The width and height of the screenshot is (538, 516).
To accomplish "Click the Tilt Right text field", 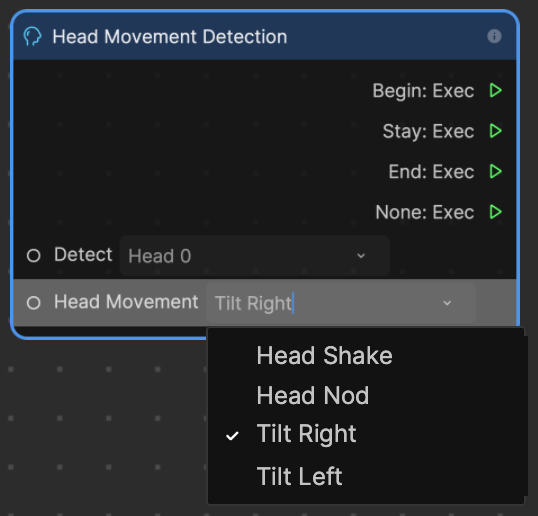I will point(341,303).
